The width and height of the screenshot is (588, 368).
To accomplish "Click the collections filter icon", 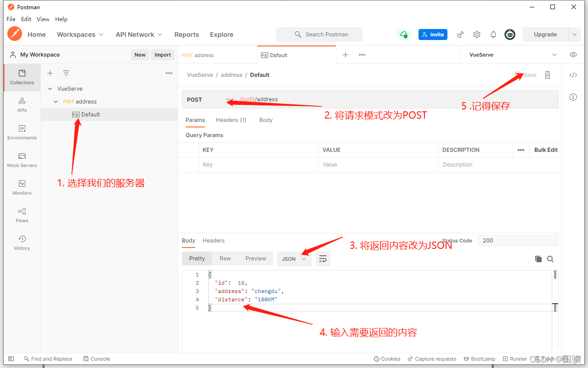I will tap(66, 73).
